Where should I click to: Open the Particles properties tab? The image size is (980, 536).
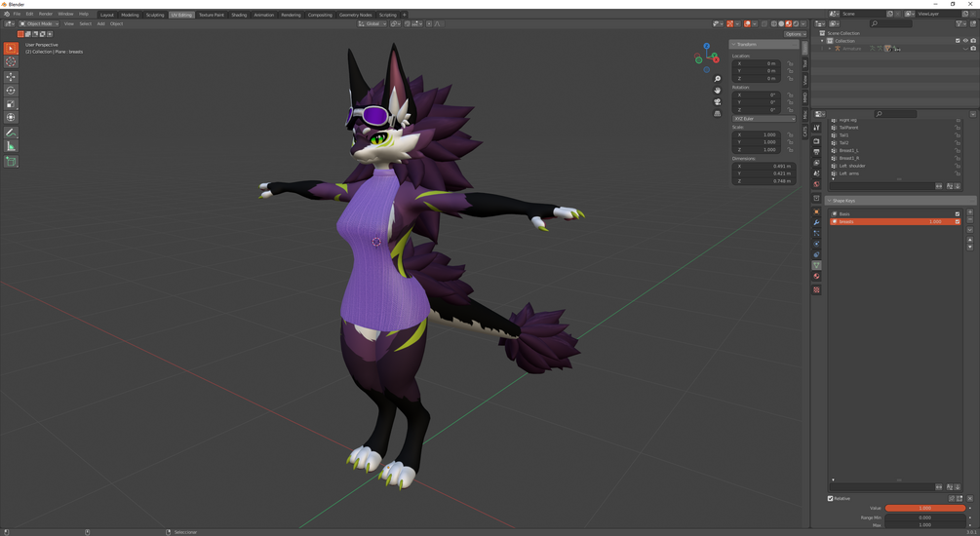pyautogui.click(x=816, y=233)
